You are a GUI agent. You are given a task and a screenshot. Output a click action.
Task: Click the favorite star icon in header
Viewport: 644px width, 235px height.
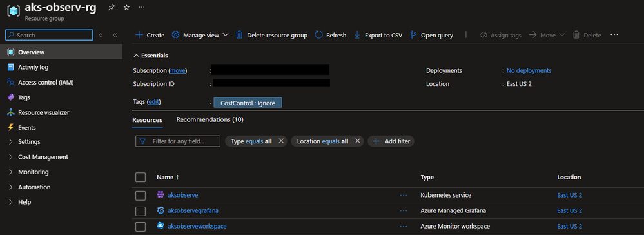tap(126, 8)
